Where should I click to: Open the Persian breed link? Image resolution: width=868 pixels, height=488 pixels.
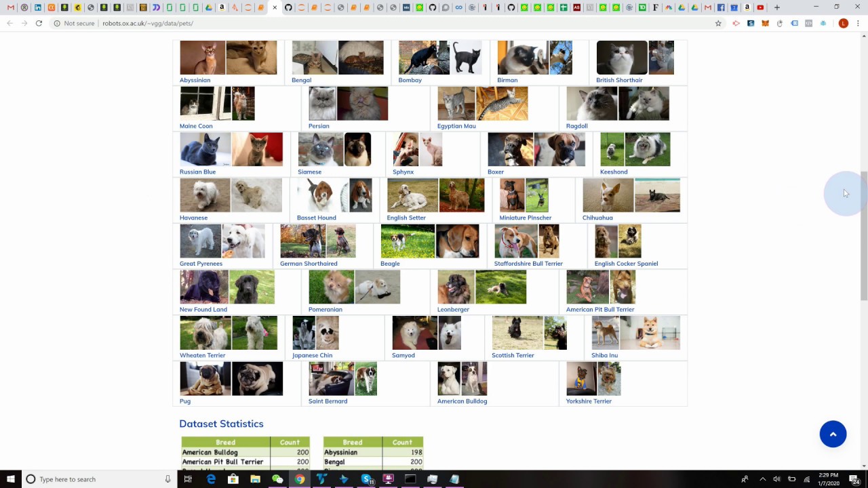(x=319, y=126)
